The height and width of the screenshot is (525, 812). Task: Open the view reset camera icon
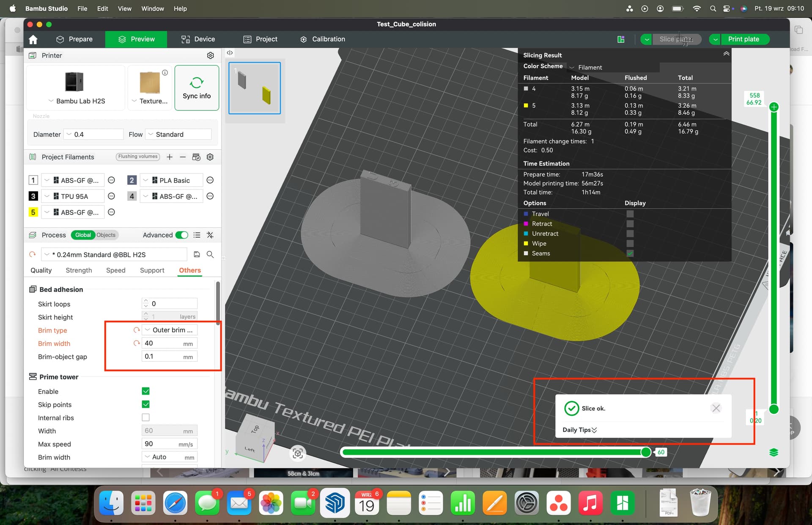[298, 454]
